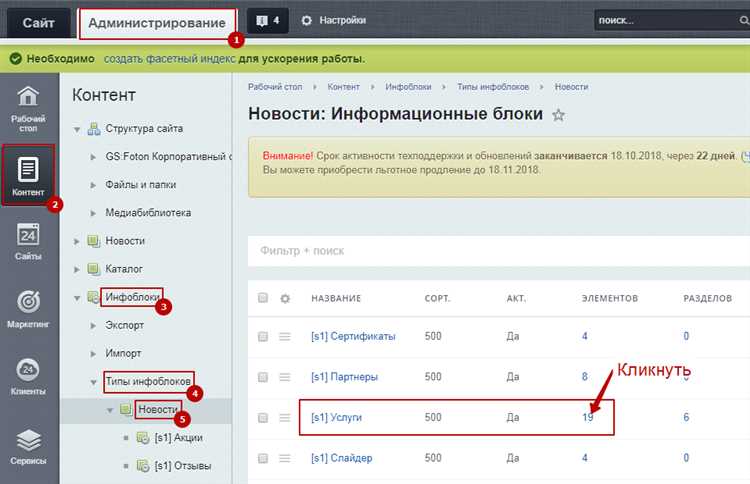This screenshot has width=750, height=484.
Task: Click the 4 elements count for Сертификаты
Action: coord(585,336)
